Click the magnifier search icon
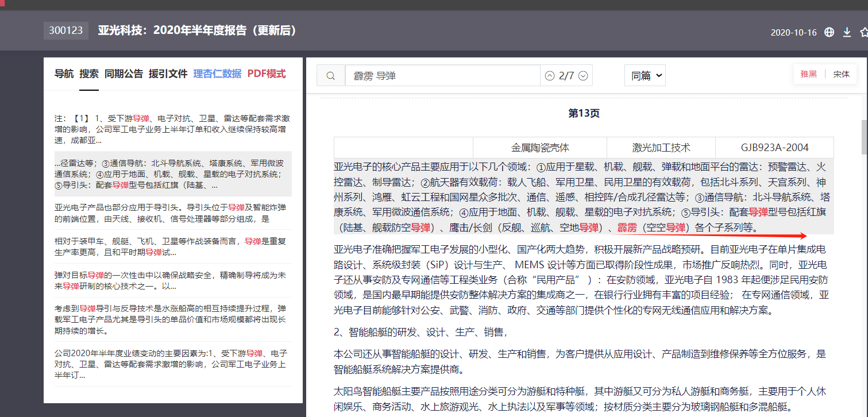The width and height of the screenshot is (868, 417). point(330,76)
